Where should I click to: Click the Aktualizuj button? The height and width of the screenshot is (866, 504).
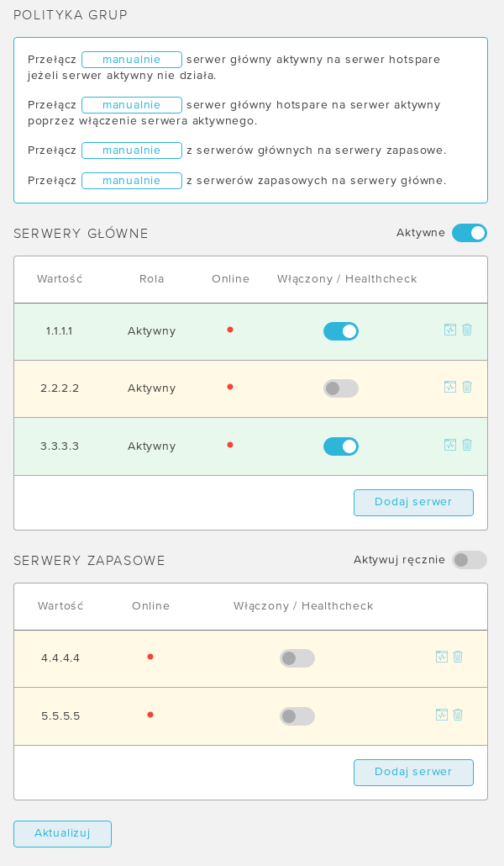(62, 834)
